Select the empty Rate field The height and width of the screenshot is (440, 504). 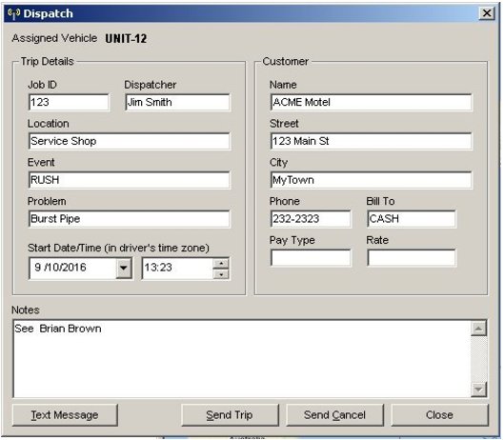pos(412,258)
